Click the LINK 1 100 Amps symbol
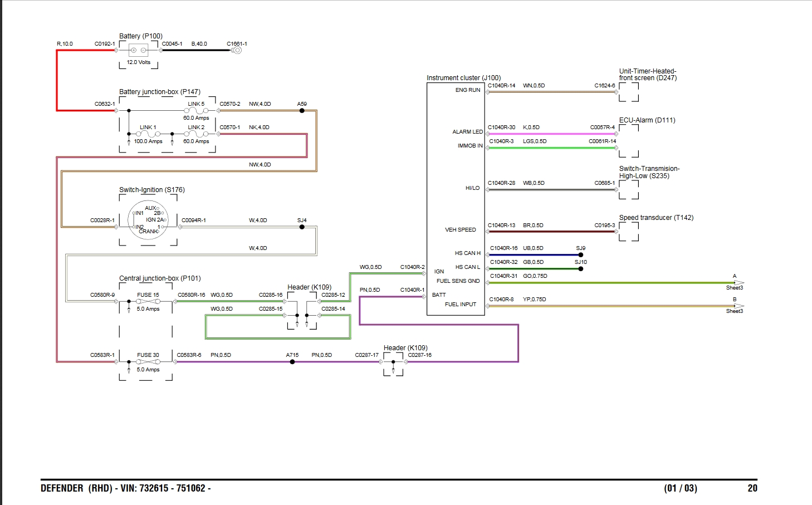 (148, 134)
